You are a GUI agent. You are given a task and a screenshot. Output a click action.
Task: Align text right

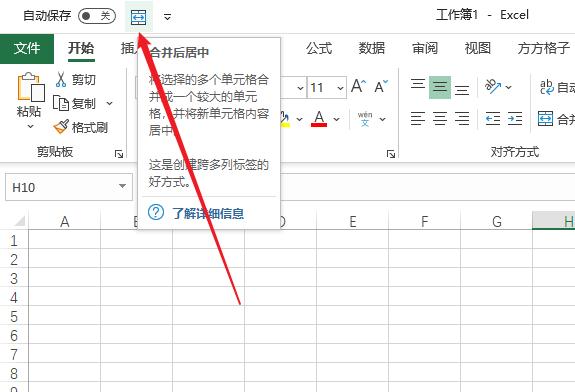click(462, 119)
